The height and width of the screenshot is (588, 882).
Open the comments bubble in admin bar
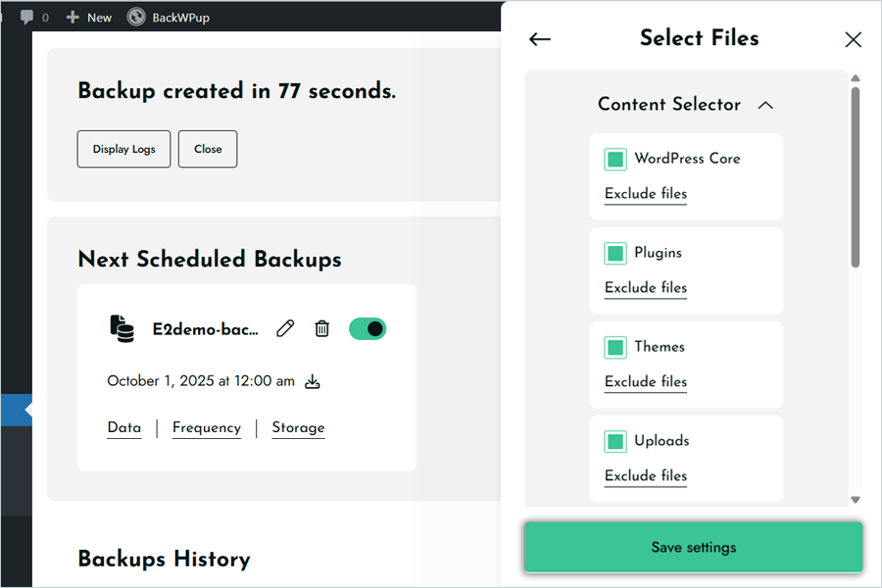click(33, 17)
